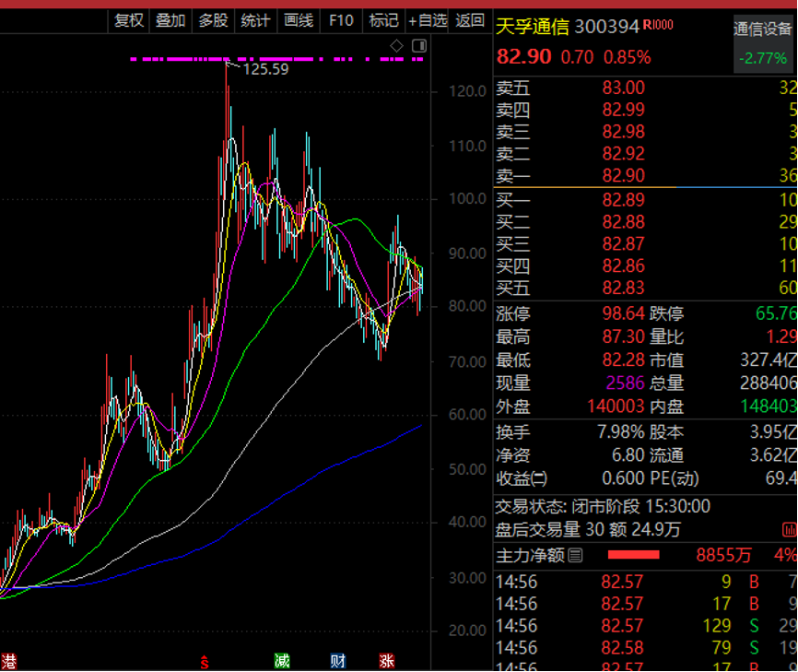The height and width of the screenshot is (672, 798).
Task: Open the 统计 statistics tool
Action: pyautogui.click(x=255, y=21)
